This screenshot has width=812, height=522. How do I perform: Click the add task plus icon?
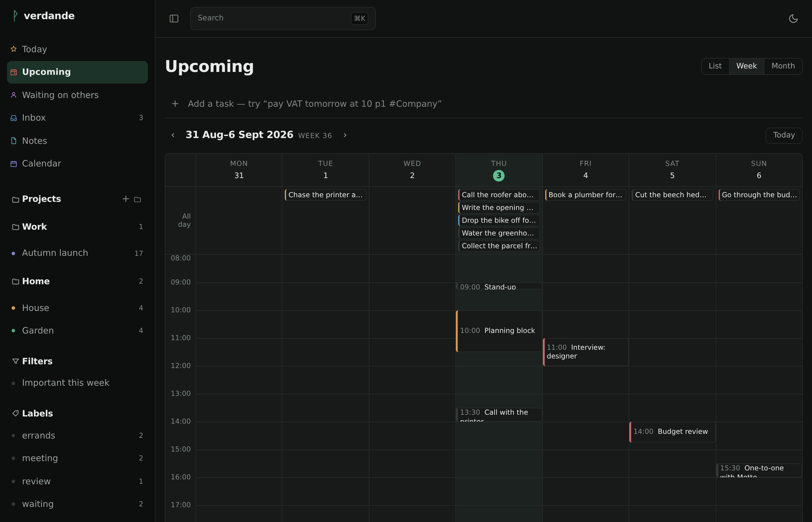[175, 104]
